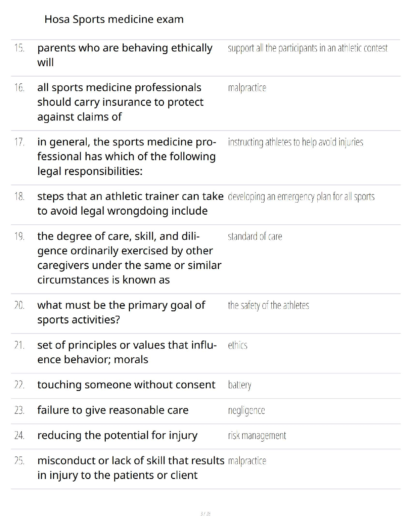Select question 25 about misconduct or lack of skill
Screen dimensions: 411x532
click(131, 468)
